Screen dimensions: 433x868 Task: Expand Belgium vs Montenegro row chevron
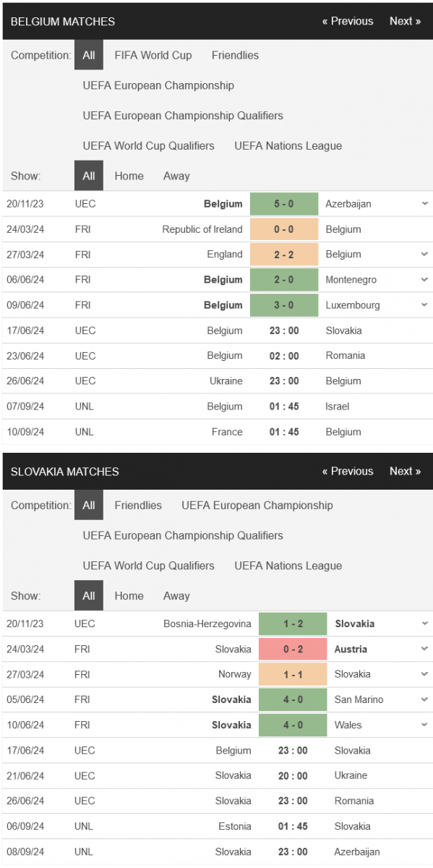(425, 280)
